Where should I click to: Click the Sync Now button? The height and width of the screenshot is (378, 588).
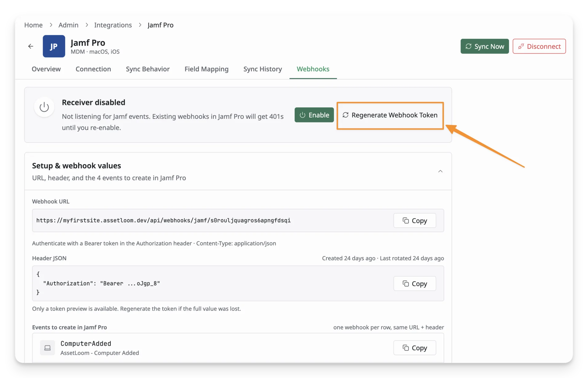pos(484,46)
